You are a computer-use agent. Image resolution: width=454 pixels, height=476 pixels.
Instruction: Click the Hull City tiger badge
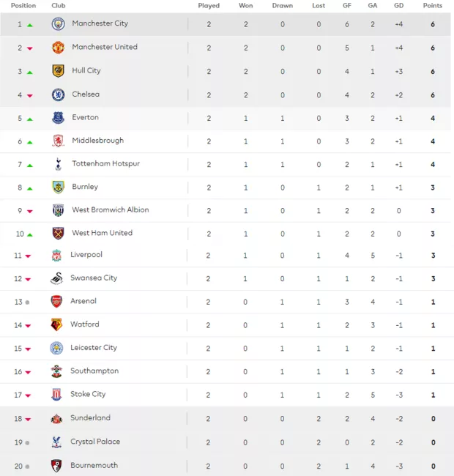(x=58, y=71)
